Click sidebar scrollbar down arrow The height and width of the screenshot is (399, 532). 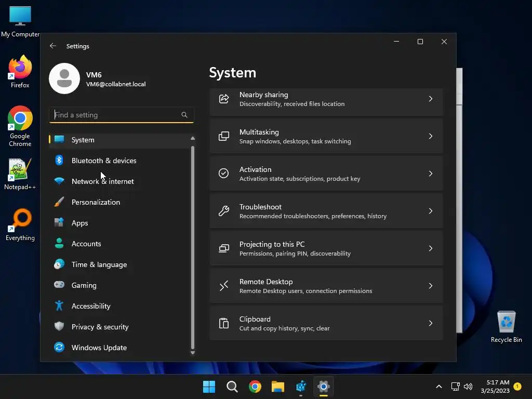click(193, 353)
